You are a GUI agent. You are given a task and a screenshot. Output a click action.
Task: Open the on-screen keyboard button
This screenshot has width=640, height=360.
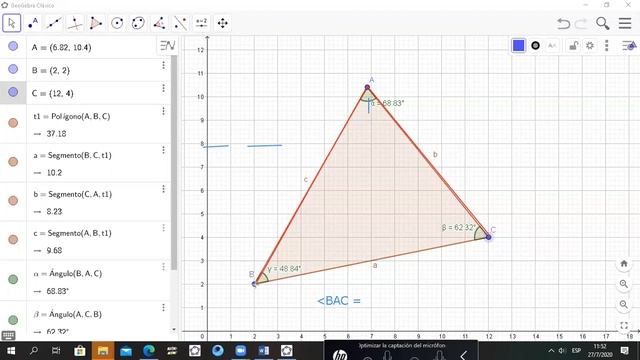coord(8,336)
